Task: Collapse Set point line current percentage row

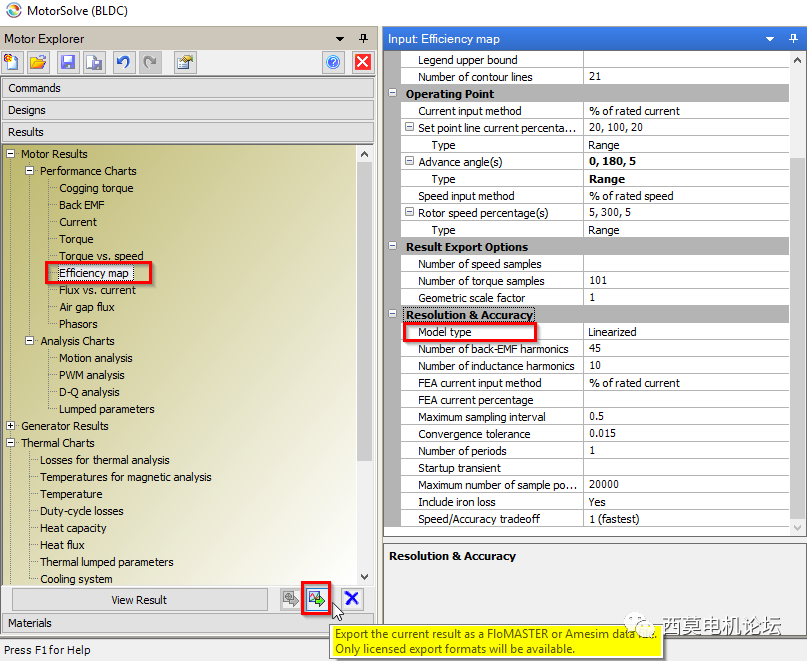Action: point(409,127)
